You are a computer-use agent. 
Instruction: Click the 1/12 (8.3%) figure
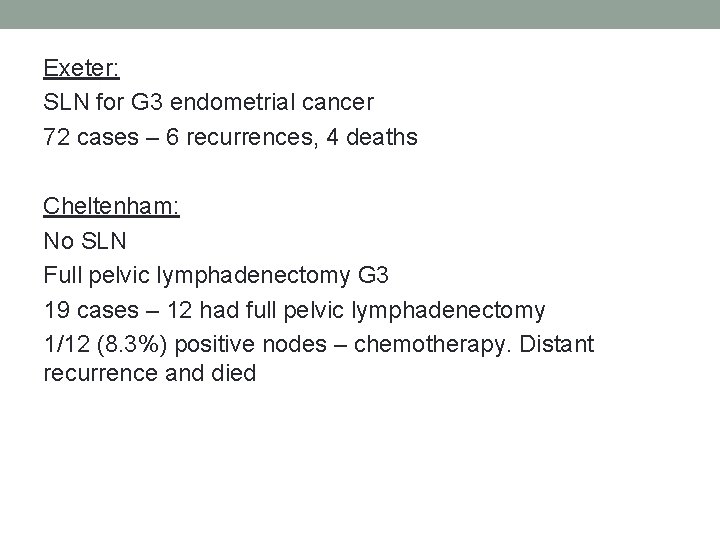pyautogui.click(x=105, y=344)
